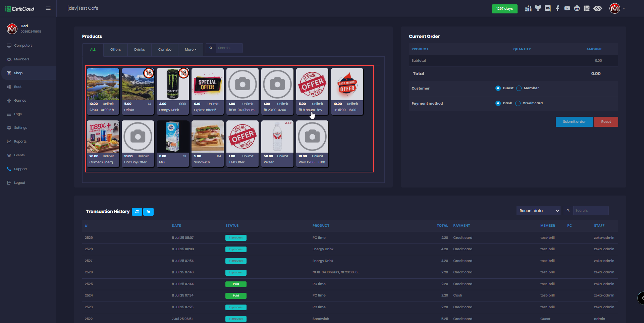644x323 pixels.
Task: Click the Products search field
Action: (x=229, y=48)
